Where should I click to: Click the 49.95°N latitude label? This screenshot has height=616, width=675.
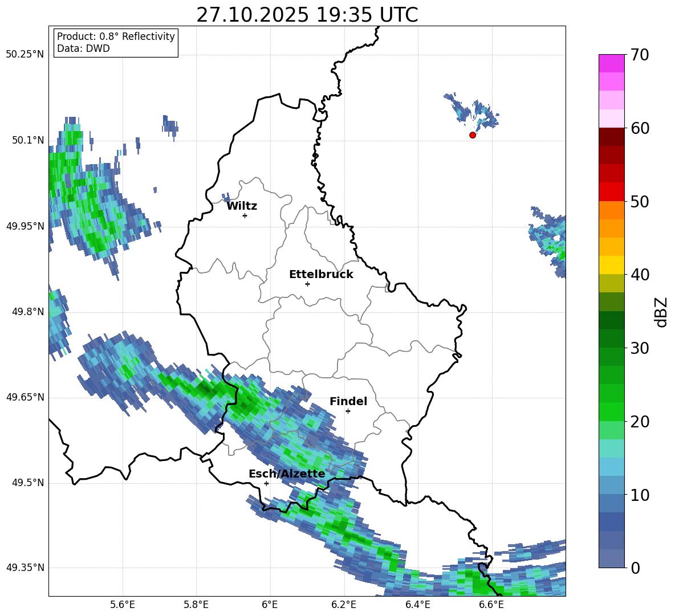tap(25, 226)
